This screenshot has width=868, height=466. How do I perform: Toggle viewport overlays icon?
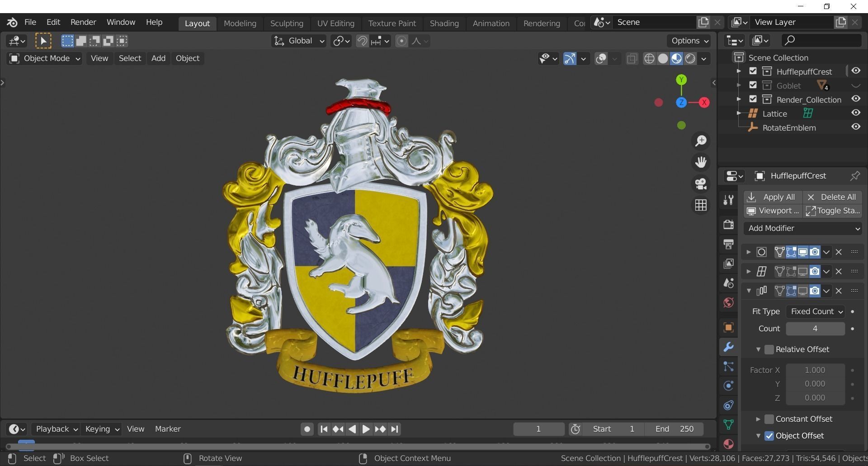tap(601, 59)
